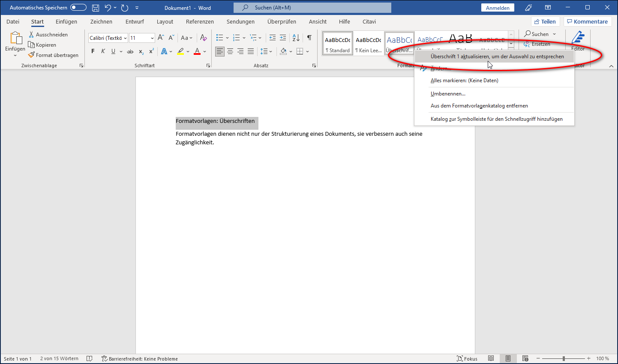The height and width of the screenshot is (364, 618).
Task: Click the Fokus mode button
Action: point(467,358)
